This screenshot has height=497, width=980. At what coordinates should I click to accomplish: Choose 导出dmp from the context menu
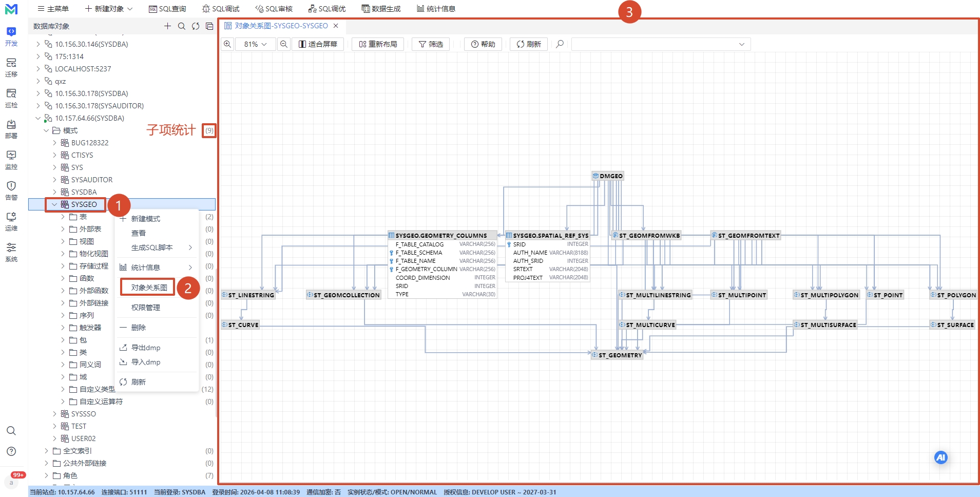click(x=157, y=348)
